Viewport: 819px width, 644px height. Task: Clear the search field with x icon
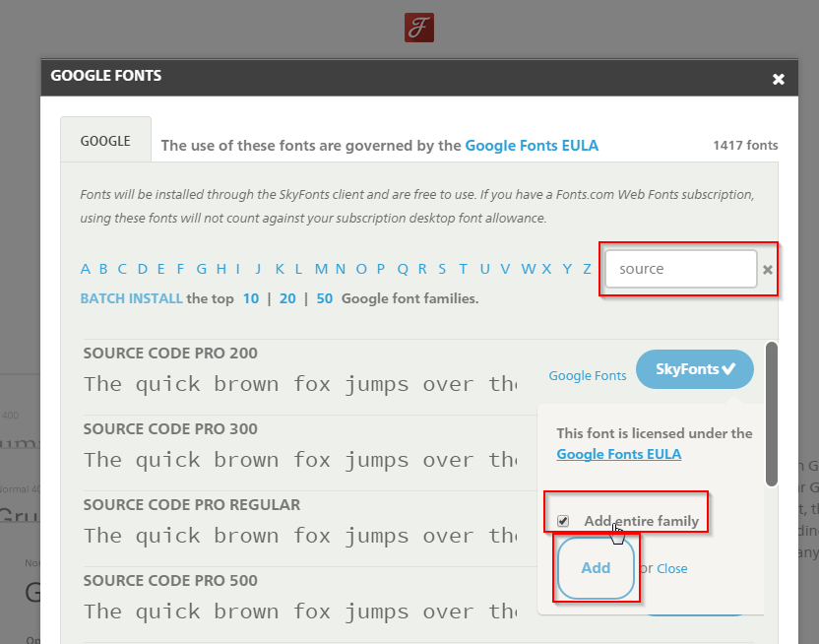click(x=768, y=270)
